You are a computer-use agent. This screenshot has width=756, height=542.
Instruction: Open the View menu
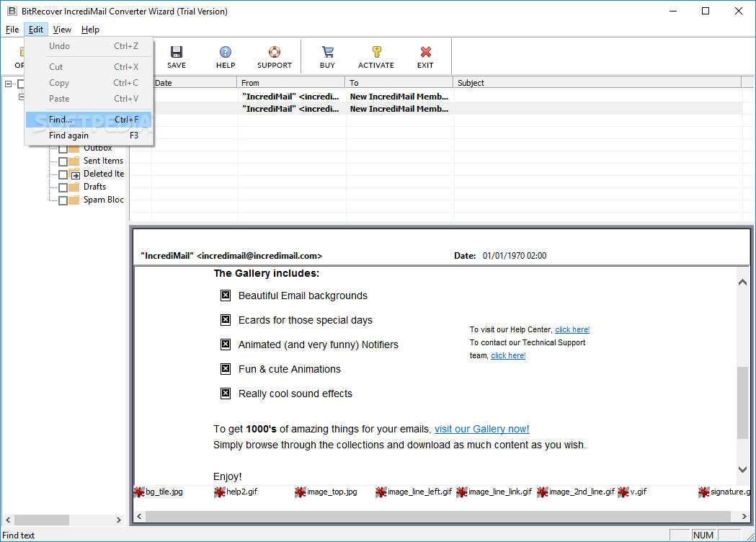(62, 30)
